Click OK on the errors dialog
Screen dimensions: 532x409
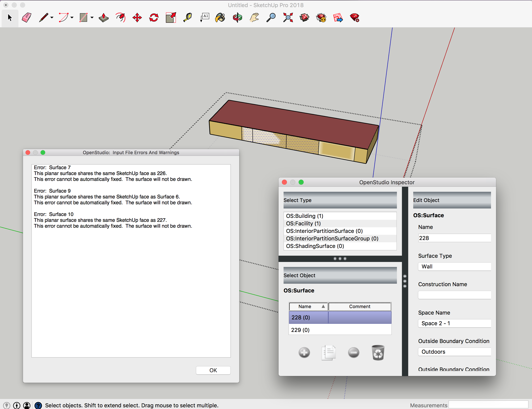213,370
